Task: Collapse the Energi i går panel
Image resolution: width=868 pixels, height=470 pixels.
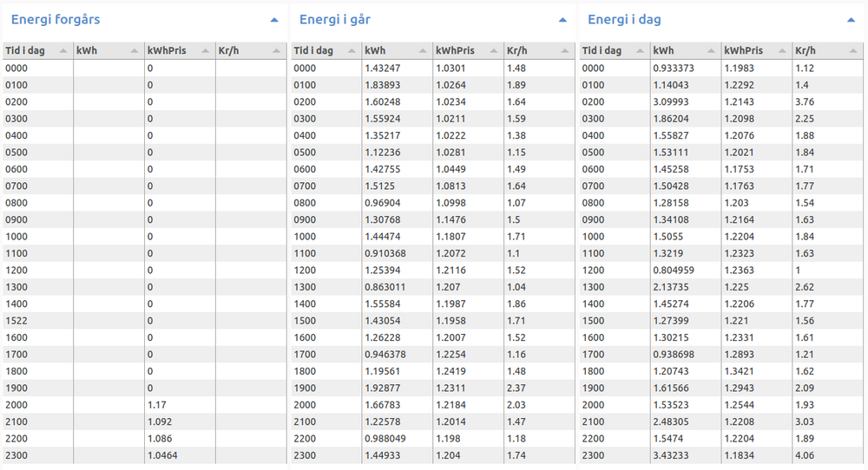Action: coord(562,19)
